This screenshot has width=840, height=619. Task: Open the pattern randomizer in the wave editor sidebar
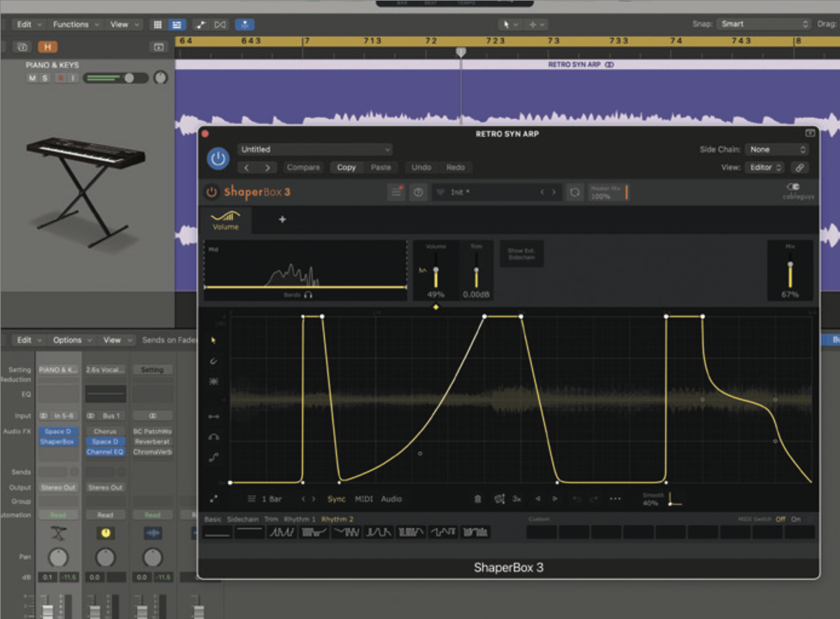(213, 381)
